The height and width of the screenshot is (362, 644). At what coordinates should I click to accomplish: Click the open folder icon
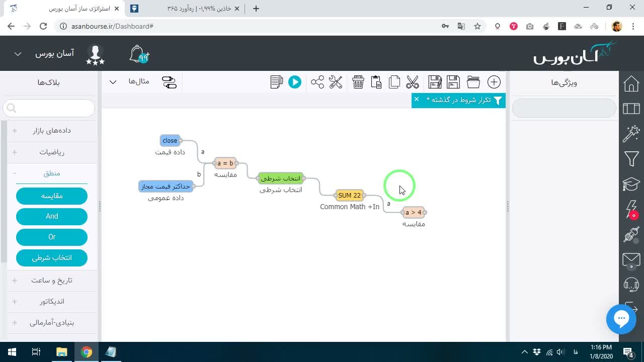pyautogui.click(x=473, y=82)
